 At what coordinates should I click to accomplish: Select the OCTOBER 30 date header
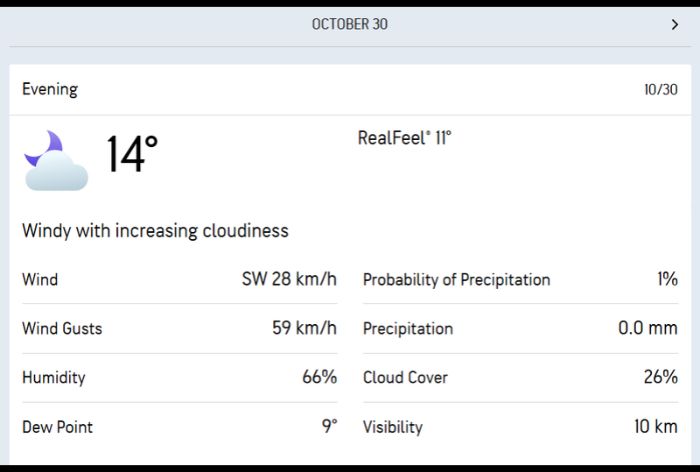pyautogui.click(x=350, y=24)
